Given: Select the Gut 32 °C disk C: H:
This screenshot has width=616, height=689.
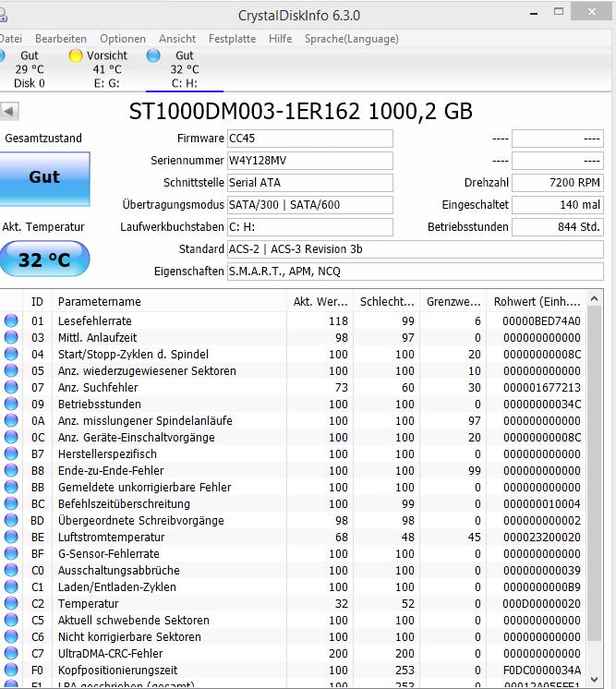Looking at the screenshot, I should tap(185, 69).
